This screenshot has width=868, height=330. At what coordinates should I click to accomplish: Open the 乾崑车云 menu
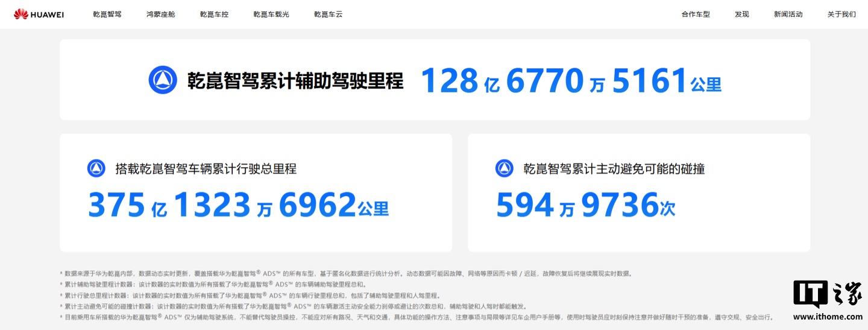329,14
